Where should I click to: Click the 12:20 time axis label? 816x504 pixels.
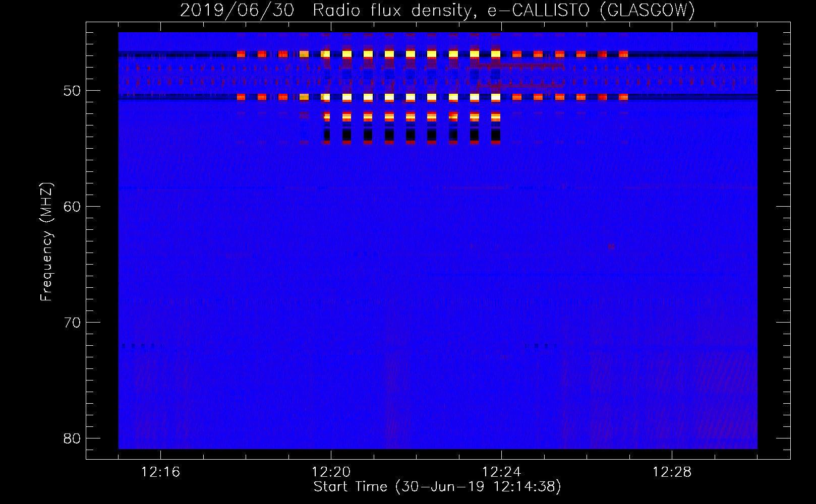[x=331, y=472]
